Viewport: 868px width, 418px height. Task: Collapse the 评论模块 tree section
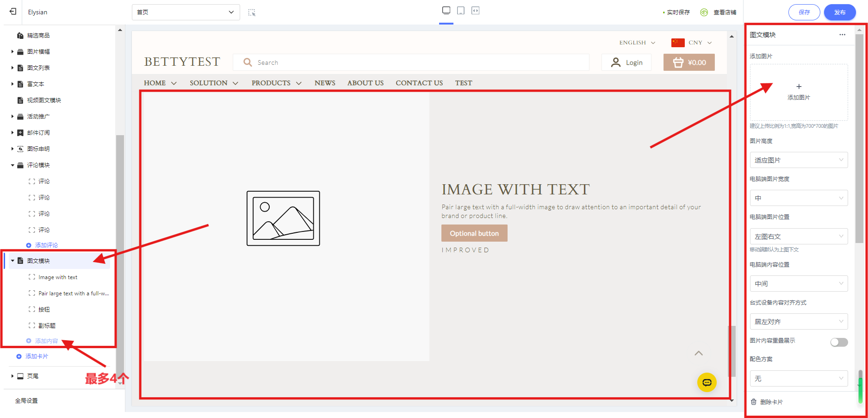12,165
